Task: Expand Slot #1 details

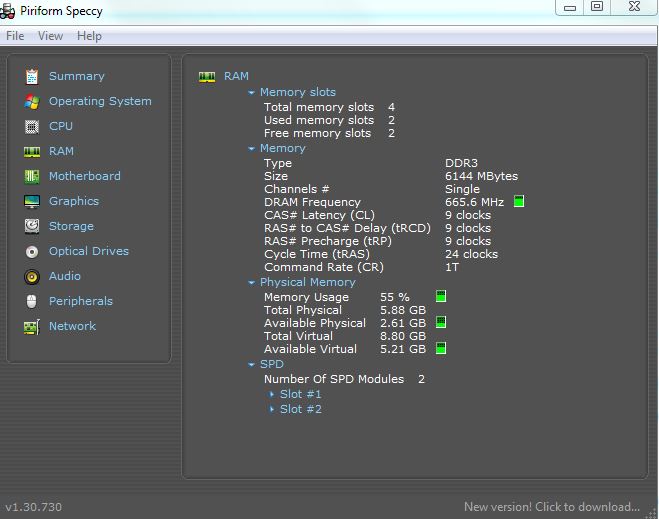Action: 272,394
